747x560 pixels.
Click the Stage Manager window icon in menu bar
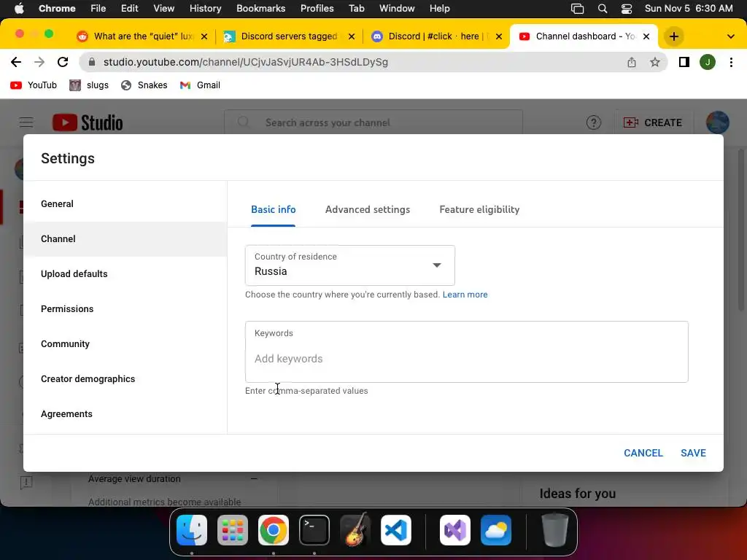tap(578, 8)
